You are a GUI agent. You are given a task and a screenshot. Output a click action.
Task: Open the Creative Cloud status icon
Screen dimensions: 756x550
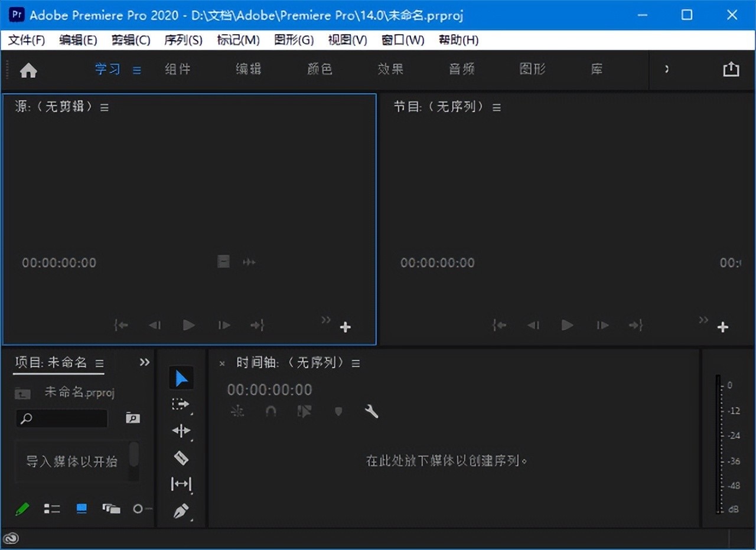(x=11, y=538)
